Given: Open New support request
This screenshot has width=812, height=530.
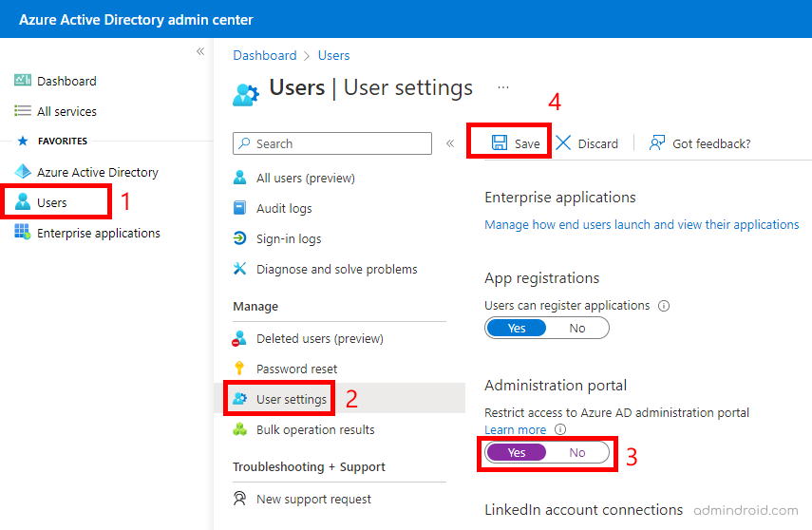Looking at the screenshot, I should pos(313,500).
